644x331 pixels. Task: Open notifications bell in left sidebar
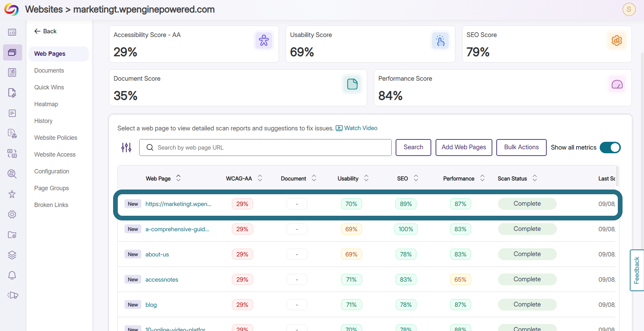point(12,275)
